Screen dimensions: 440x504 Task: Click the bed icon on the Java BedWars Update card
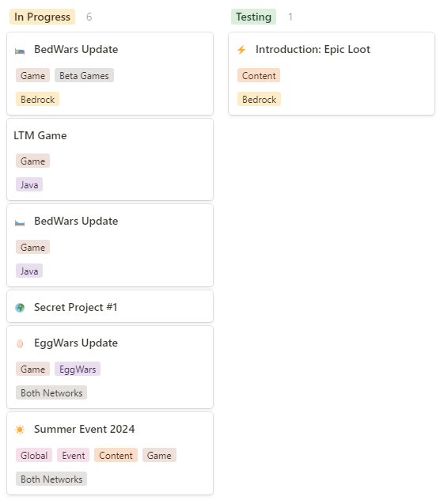click(20, 222)
